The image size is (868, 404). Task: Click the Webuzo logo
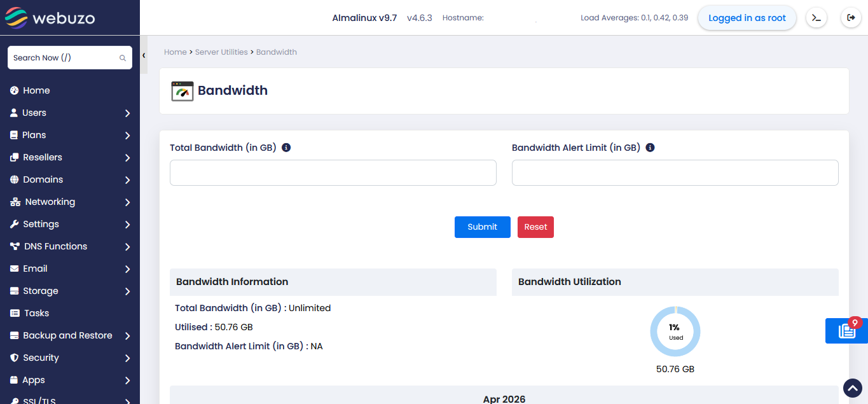point(50,18)
